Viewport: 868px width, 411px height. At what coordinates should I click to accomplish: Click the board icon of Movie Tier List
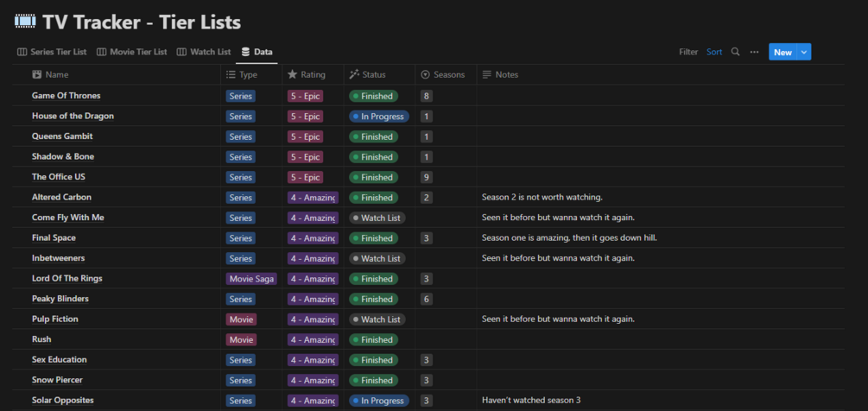point(101,52)
